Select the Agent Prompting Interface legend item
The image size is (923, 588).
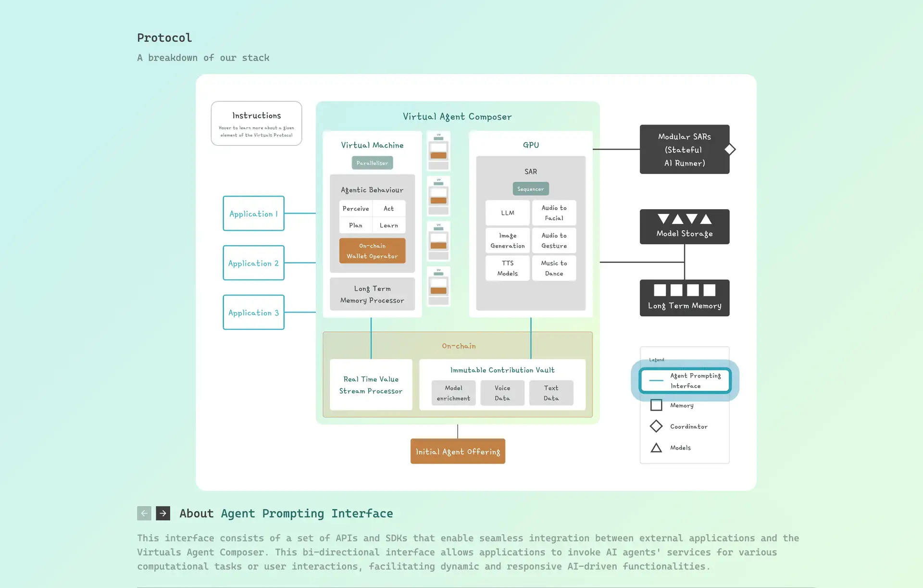(x=685, y=380)
